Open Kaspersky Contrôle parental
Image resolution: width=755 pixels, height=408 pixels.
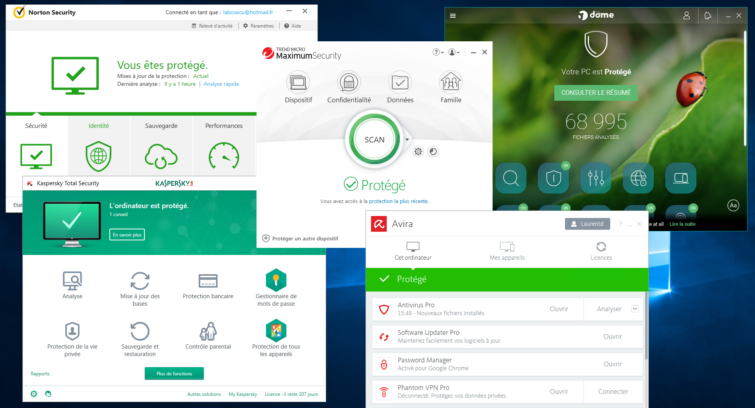[208, 331]
